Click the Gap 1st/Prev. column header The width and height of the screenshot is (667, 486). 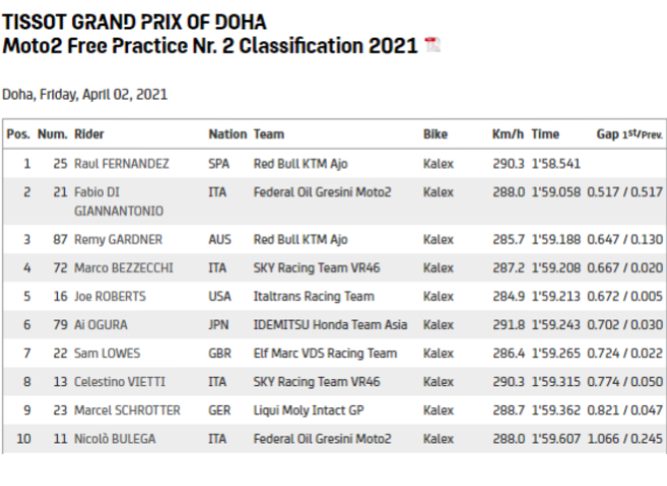coord(630,134)
